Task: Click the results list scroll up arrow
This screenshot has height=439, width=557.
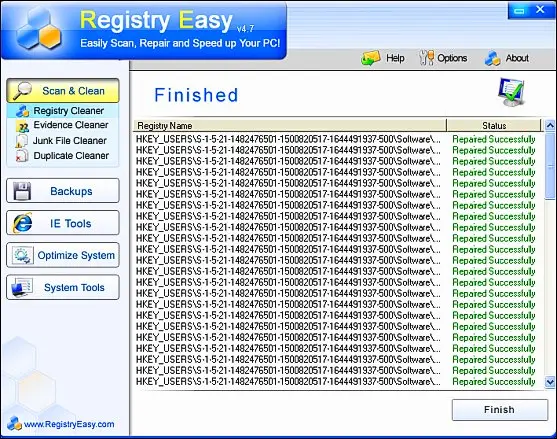Action: pyautogui.click(x=550, y=125)
